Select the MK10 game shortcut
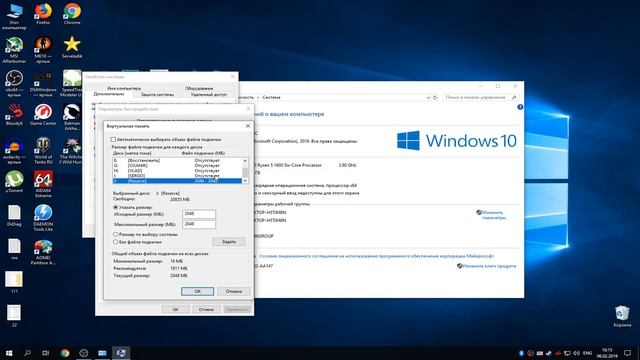This screenshot has height=360, width=640. 43,49
